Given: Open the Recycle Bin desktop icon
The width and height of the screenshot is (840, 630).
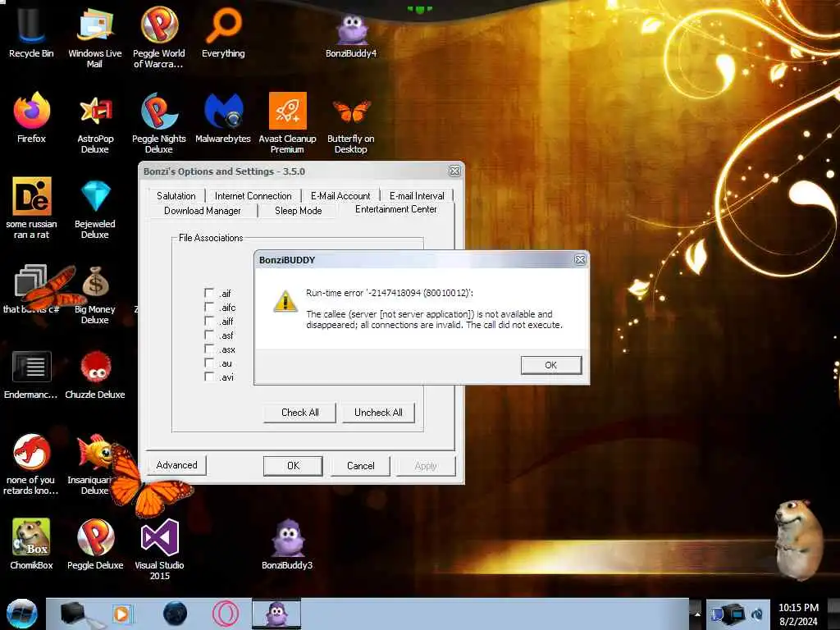Looking at the screenshot, I should [x=31, y=32].
